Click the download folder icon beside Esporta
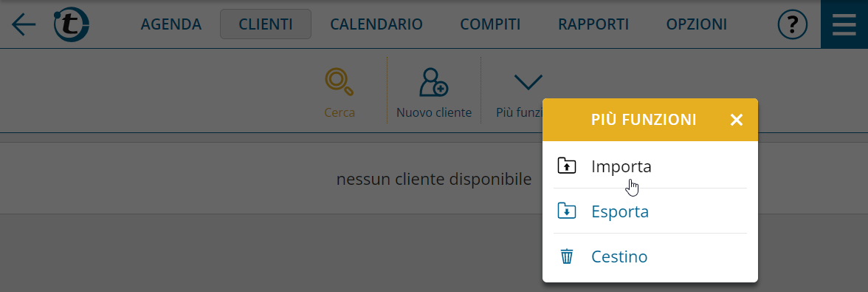868x292 pixels. coord(566,211)
